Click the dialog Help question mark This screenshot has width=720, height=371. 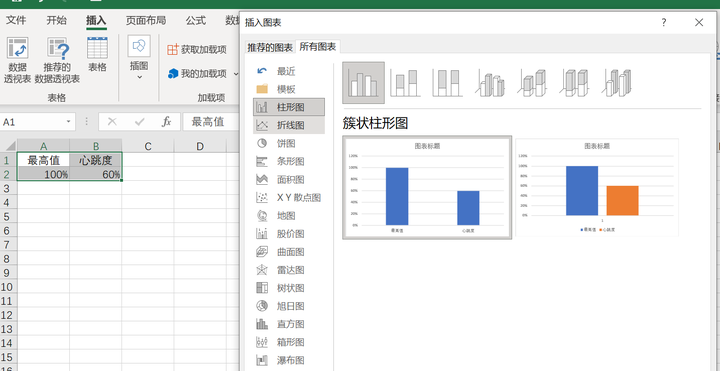[x=664, y=22]
